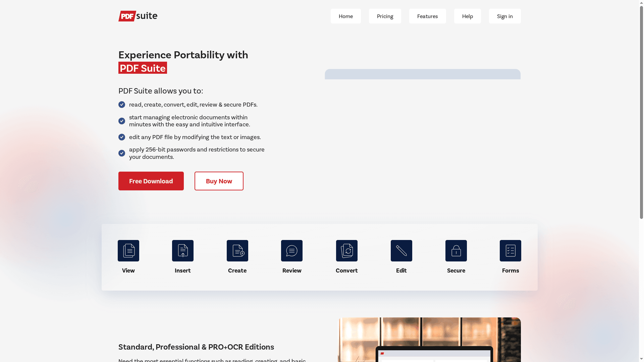Viewport: 644px width, 362px height.
Task: Click the laptop product image
Action: [430, 340]
